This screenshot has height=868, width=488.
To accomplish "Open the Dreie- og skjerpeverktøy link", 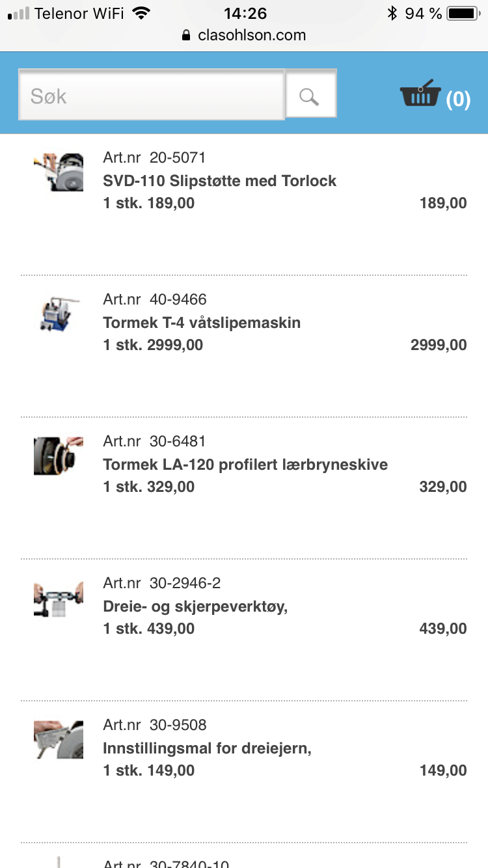I will 195,606.
